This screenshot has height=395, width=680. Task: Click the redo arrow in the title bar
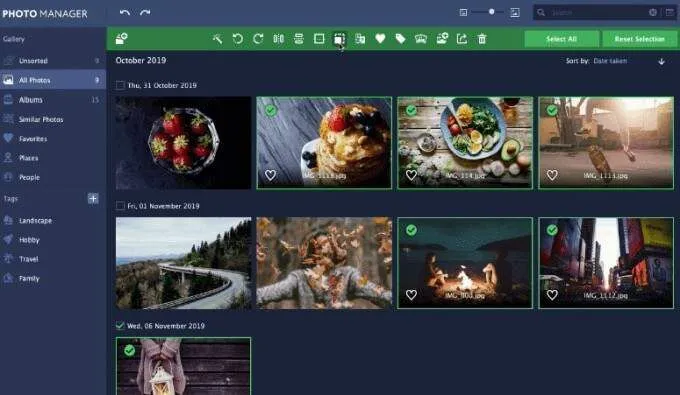(x=145, y=13)
